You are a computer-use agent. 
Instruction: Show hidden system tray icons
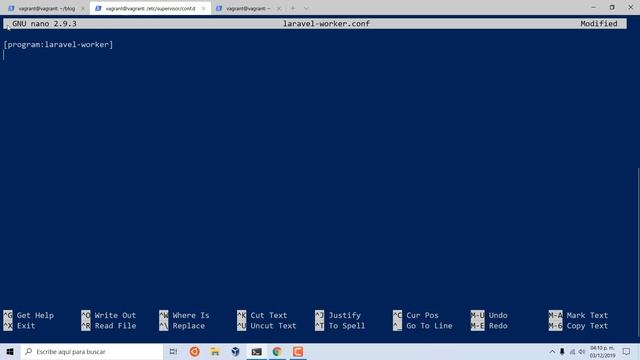tap(552, 351)
